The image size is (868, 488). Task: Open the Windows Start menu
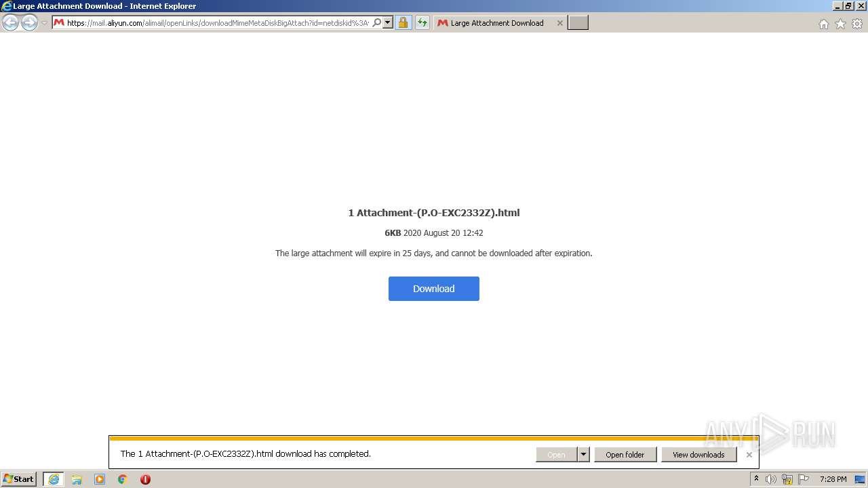19,479
